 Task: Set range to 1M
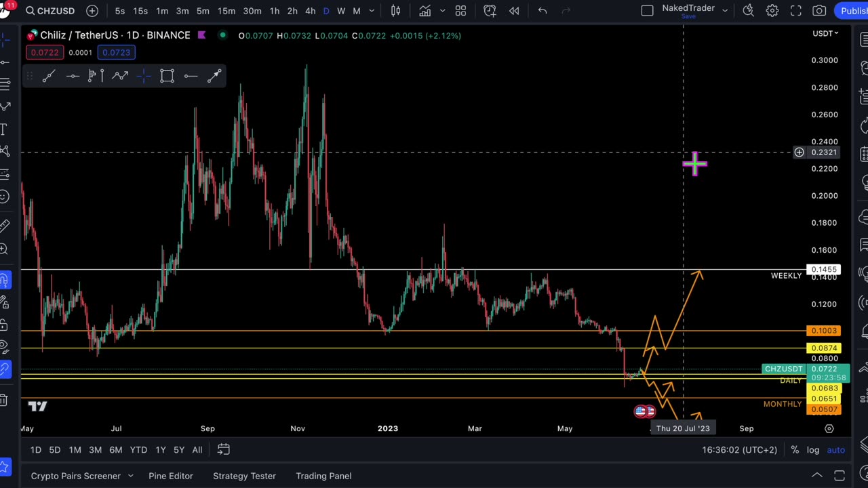(x=75, y=450)
